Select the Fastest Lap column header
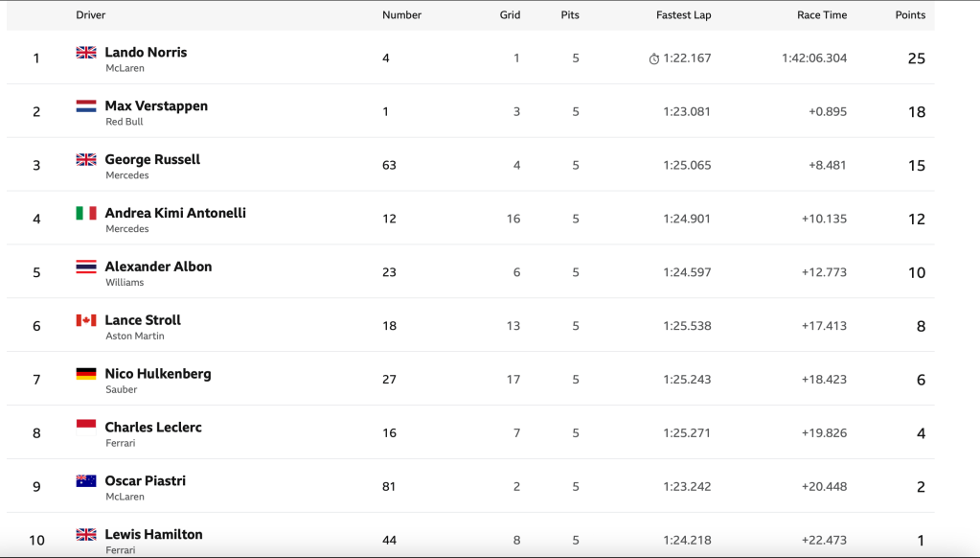This screenshot has width=980, height=558. tap(683, 15)
